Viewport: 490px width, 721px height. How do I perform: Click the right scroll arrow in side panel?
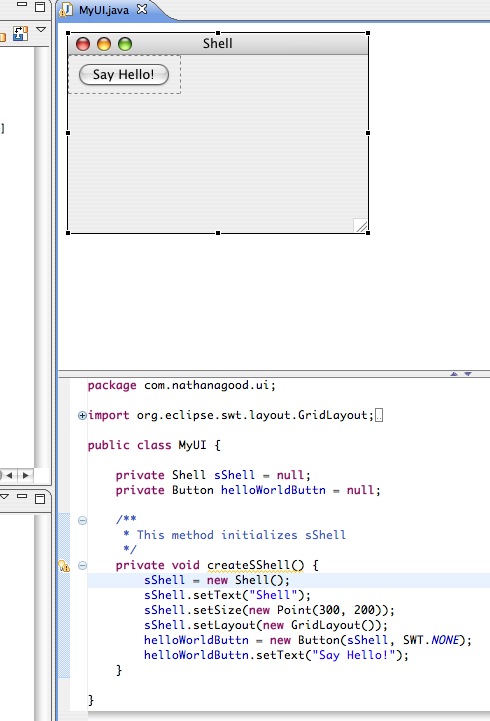(x=25, y=475)
